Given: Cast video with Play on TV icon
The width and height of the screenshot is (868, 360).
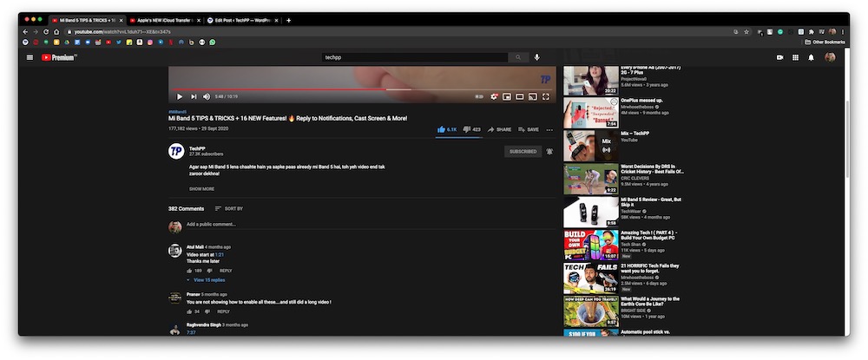Looking at the screenshot, I should pyautogui.click(x=533, y=97).
